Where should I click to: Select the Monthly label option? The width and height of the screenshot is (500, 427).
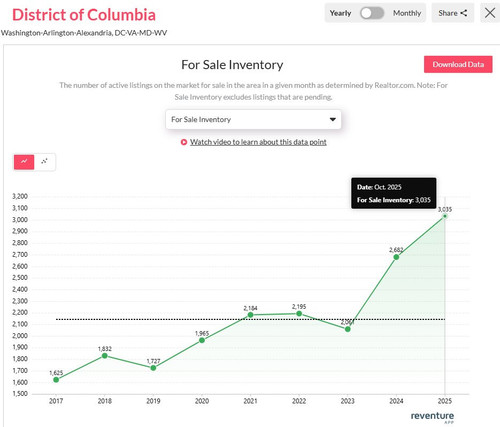pyautogui.click(x=407, y=13)
